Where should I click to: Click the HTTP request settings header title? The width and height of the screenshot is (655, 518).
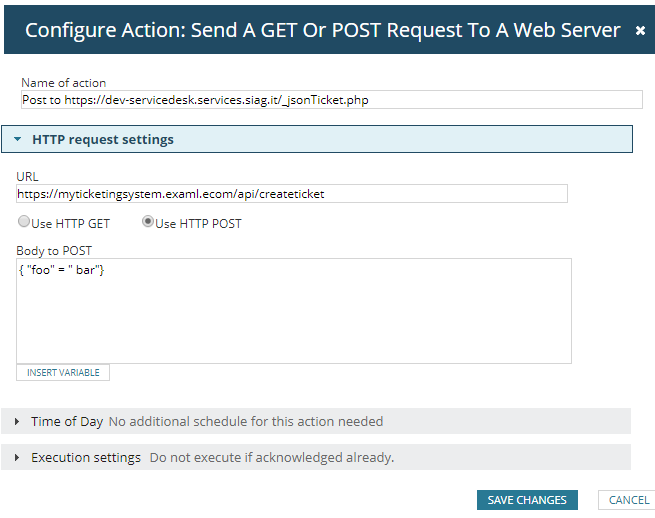point(103,140)
